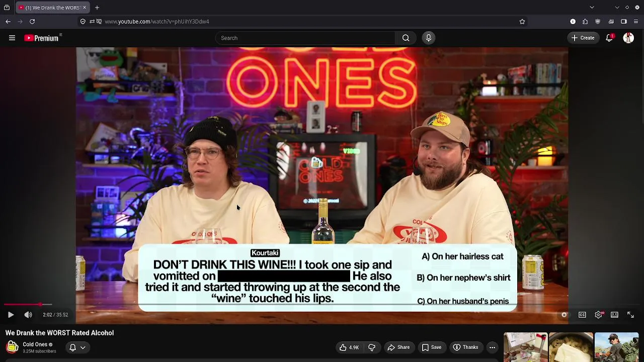Click the browser forward arrow
This screenshot has height=362, width=644.
click(20, 22)
